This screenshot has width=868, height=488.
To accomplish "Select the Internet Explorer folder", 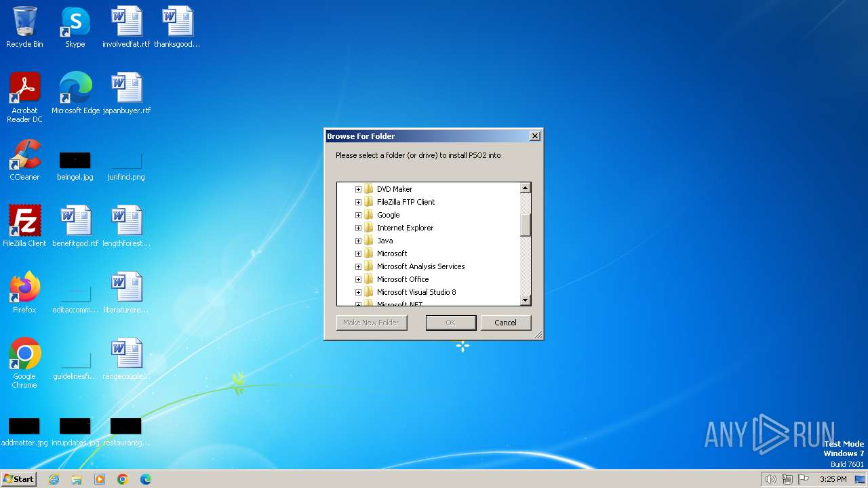I will point(405,228).
